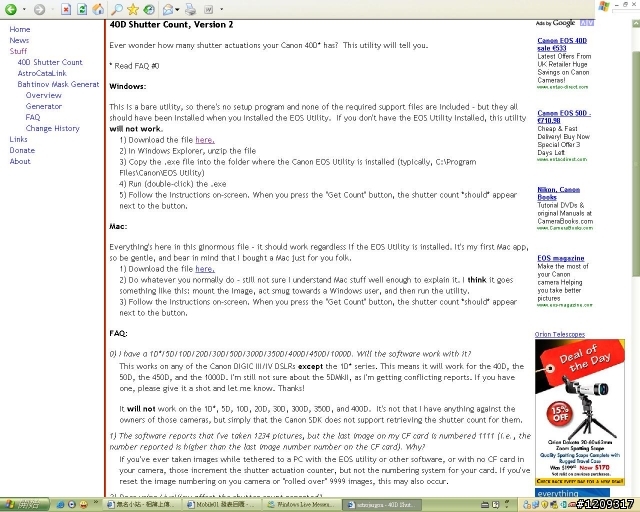Click the Windows download 'here' link
Image resolution: width=640 pixels, height=512 pixels.
[205, 140]
